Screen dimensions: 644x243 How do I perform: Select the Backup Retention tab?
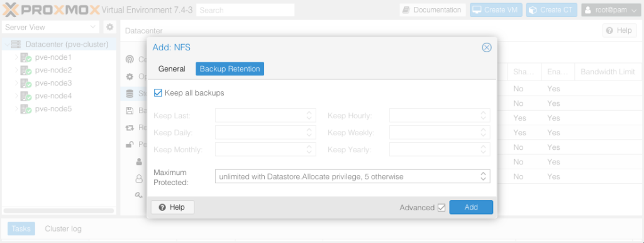pos(230,69)
